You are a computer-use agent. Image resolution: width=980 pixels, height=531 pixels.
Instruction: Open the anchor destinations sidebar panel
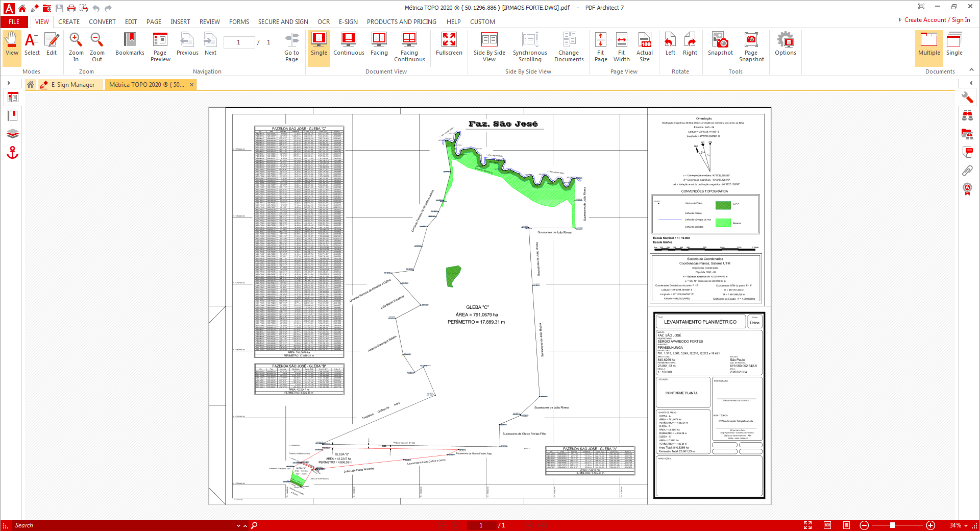click(x=13, y=153)
